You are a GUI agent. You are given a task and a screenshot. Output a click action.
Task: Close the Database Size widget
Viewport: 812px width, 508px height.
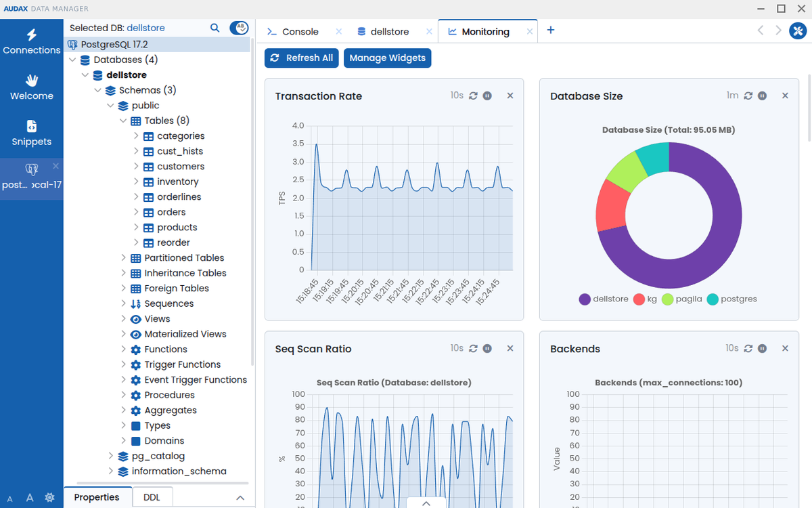785,96
